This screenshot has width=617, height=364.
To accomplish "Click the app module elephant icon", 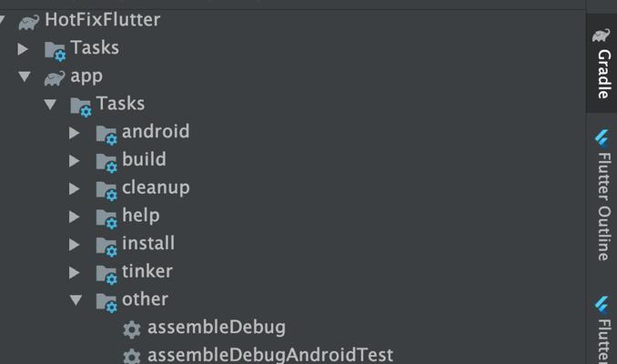I will 55,78.
